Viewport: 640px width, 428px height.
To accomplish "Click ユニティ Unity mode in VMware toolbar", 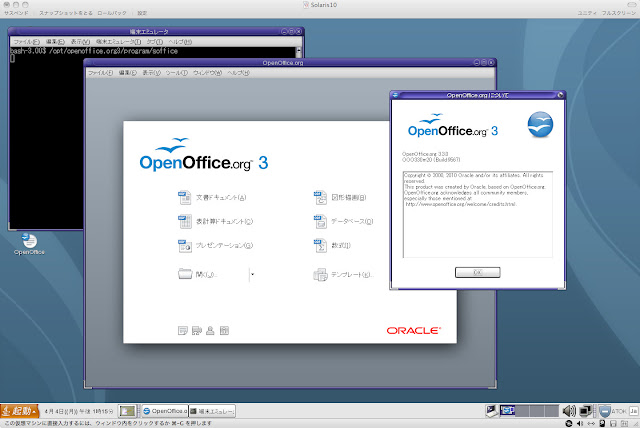I will [x=587, y=13].
